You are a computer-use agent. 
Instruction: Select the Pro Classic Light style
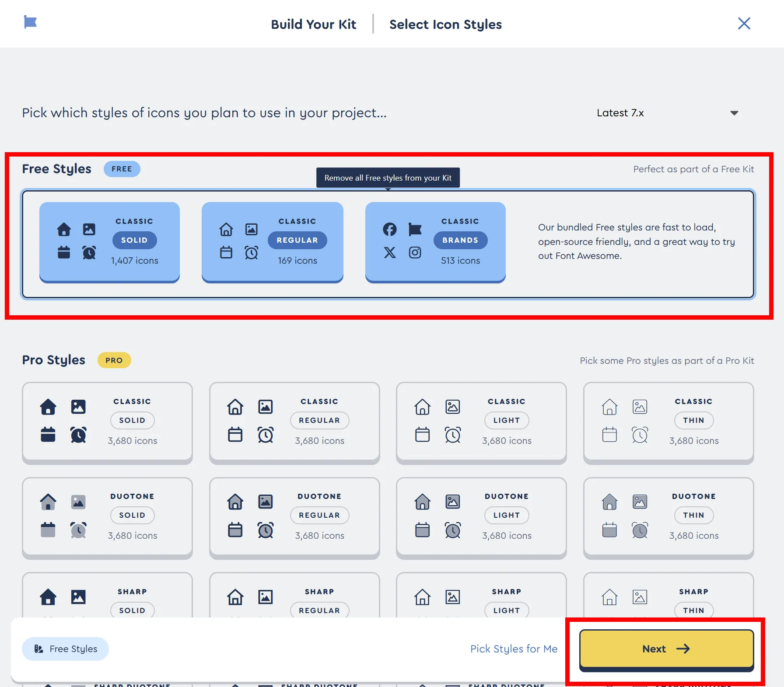(x=481, y=422)
